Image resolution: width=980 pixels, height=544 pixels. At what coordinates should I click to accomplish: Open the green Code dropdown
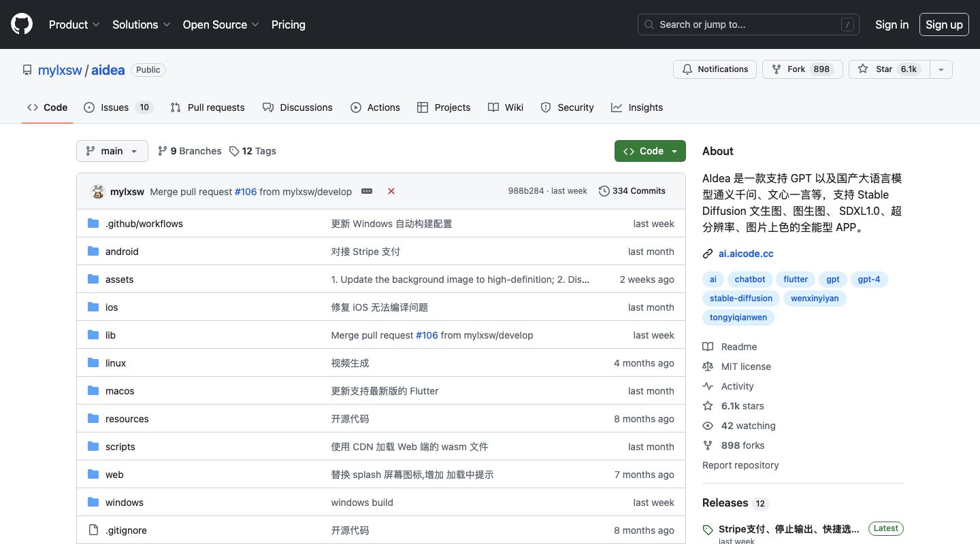pos(650,151)
